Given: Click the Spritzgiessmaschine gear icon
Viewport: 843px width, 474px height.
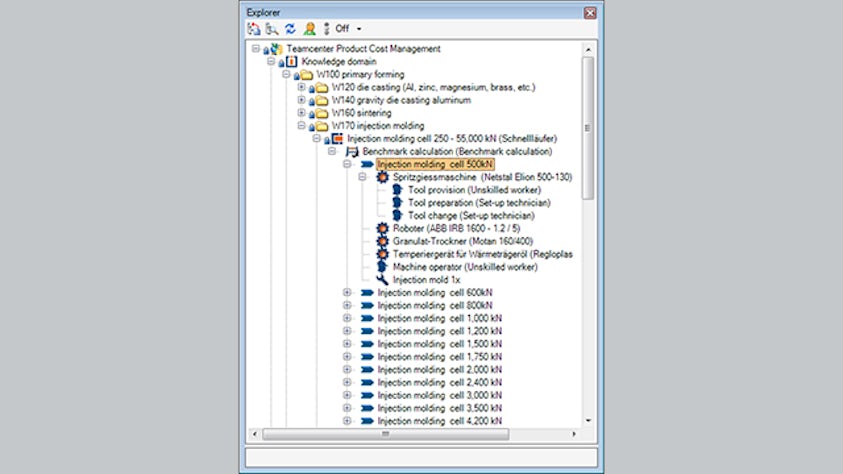Looking at the screenshot, I should 382,177.
